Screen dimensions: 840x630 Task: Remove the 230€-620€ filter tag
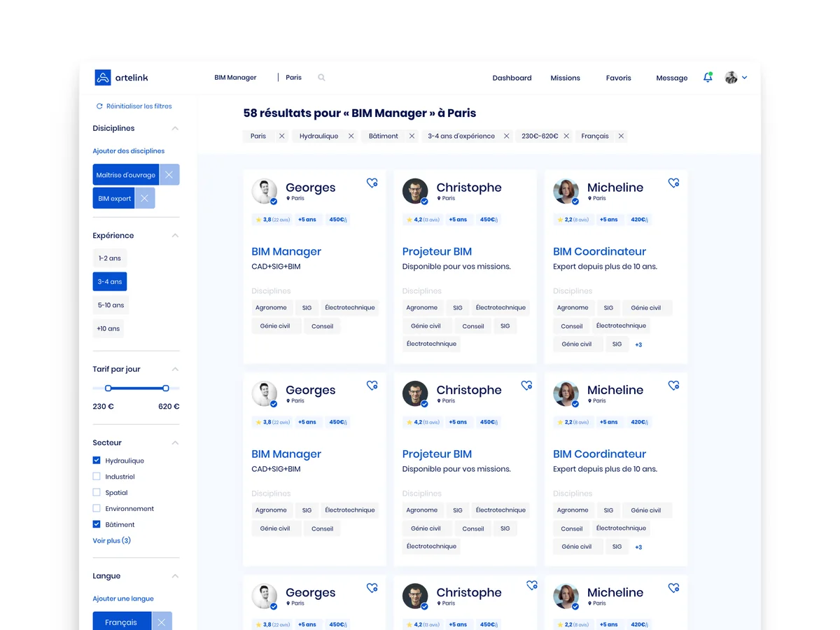point(566,136)
